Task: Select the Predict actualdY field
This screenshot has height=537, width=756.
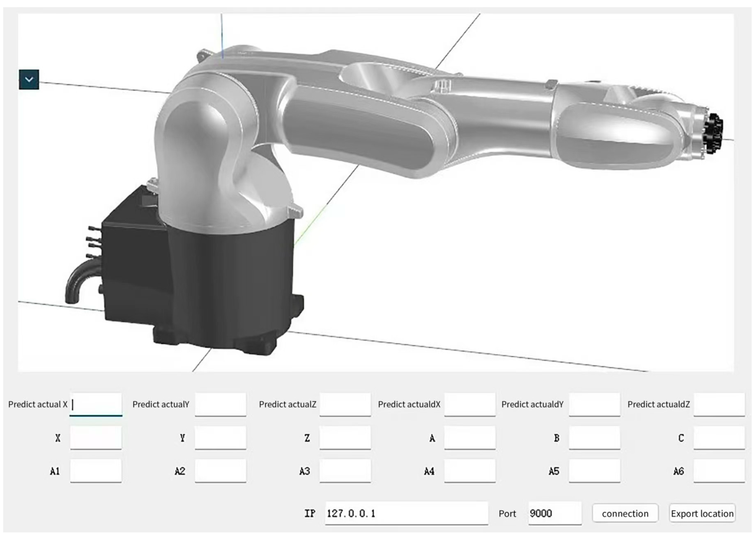Action: tap(594, 404)
